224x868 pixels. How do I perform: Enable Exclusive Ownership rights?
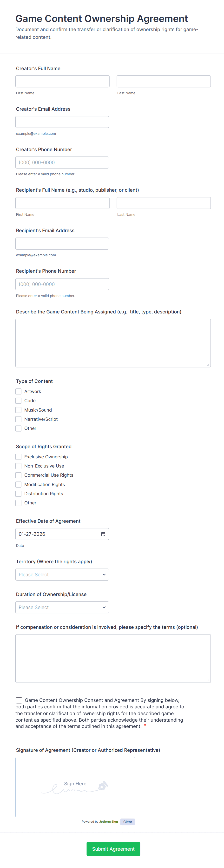click(x=19, y=457)
